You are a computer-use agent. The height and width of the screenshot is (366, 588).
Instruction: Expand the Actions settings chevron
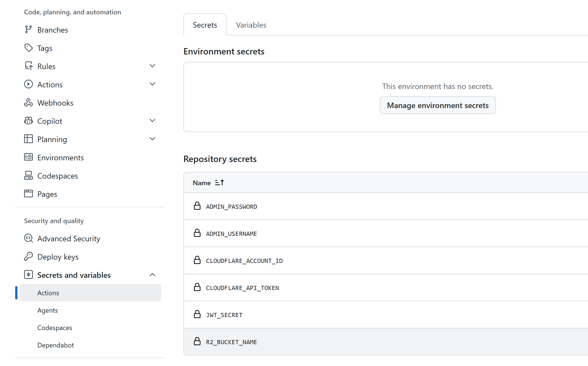tap(152, 84)
